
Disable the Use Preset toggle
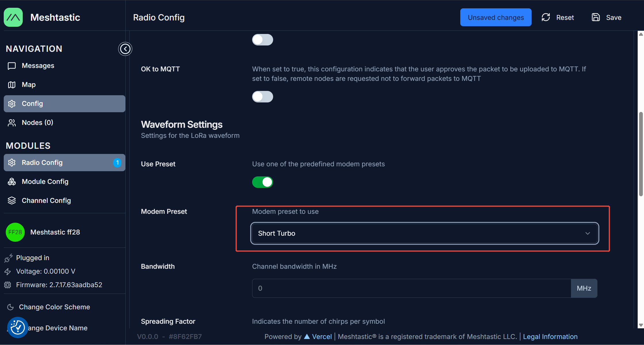262,182
